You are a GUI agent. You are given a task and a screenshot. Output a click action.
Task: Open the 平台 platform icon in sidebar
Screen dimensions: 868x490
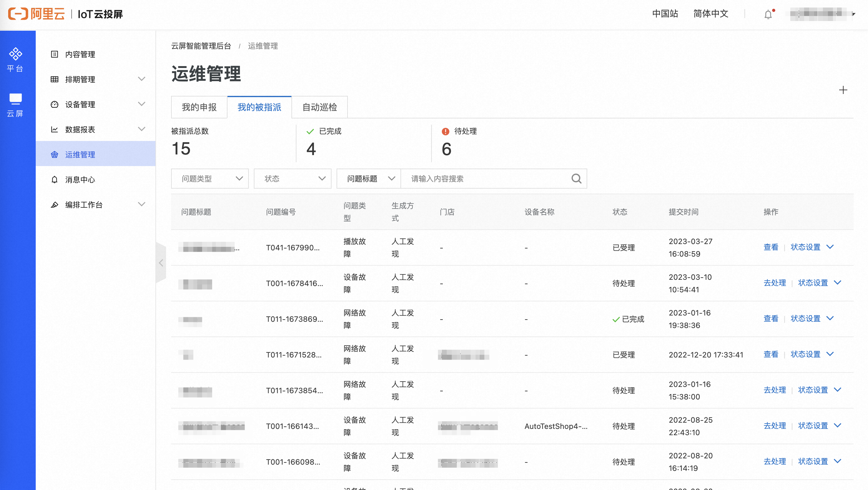pos(15,59)
